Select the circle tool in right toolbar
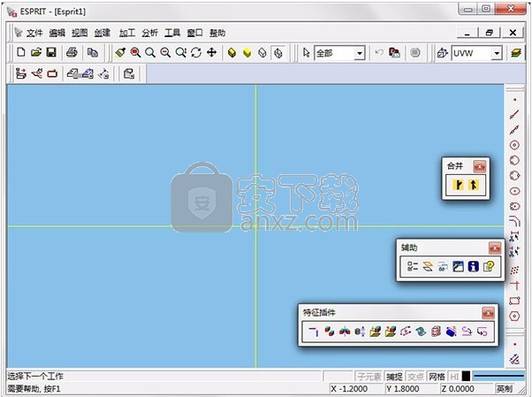The width and height of the screenshot is (532, 397). (x=514, y=145)
